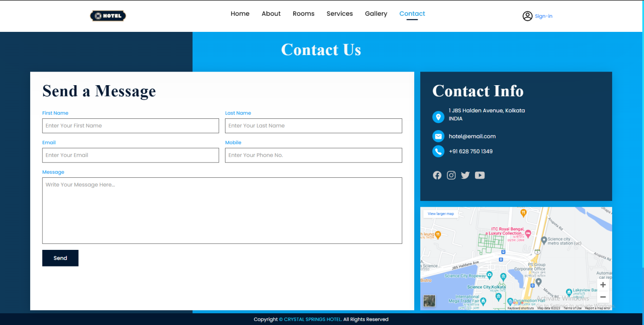This screenshot has width=644, height=325.
Task: Select the Mobile phone number field
Action: [313, 155]
